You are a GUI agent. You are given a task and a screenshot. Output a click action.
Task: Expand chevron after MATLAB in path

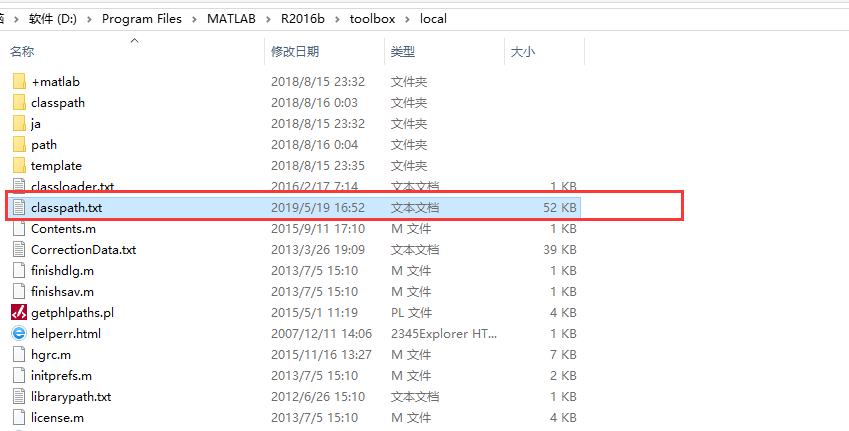(x=268, y=19)
